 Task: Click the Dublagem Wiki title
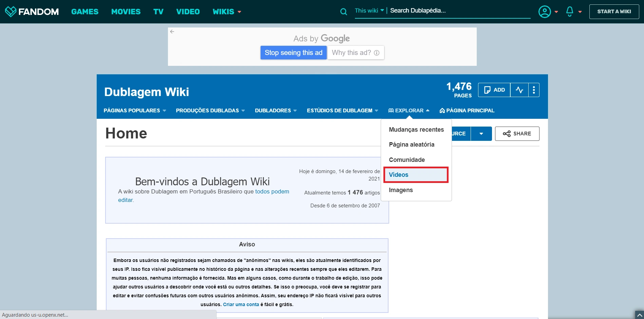pos(147,92)
